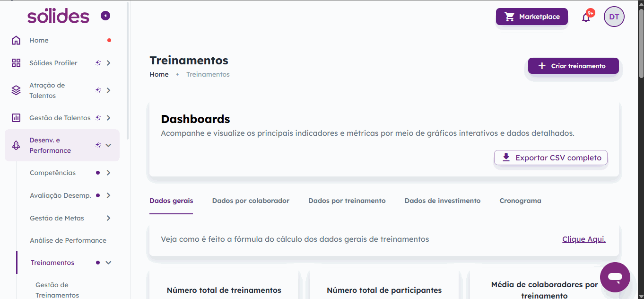644x299 pixels.
Task: Click the purple dot beside Competências
Action: [98, 173]
